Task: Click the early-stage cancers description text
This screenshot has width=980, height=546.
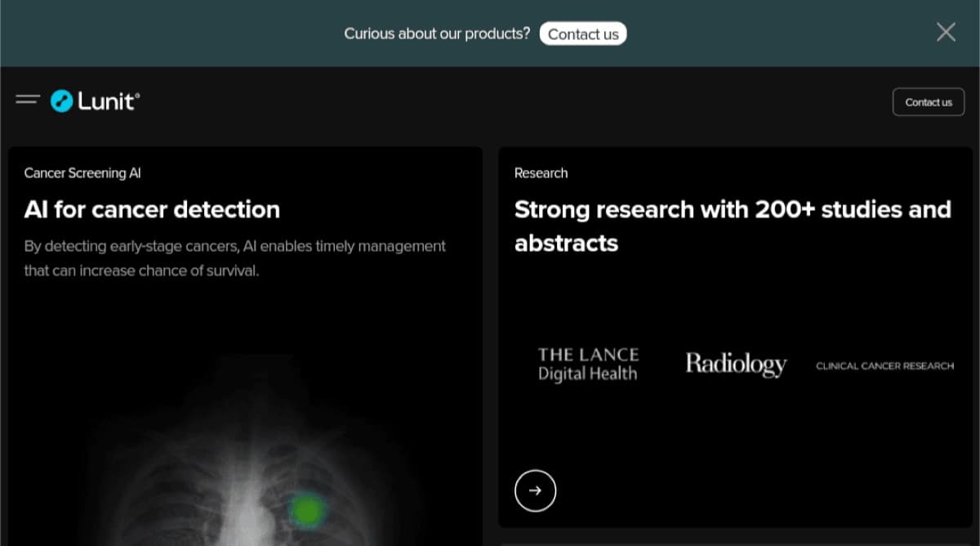Action: tap(235, 258)
